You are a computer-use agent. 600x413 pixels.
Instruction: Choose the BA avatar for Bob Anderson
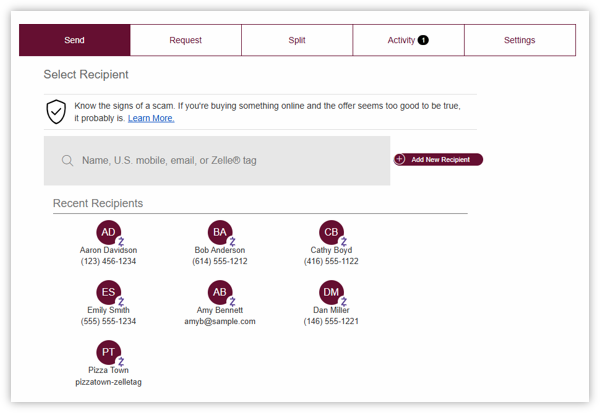tap(220, 232)
